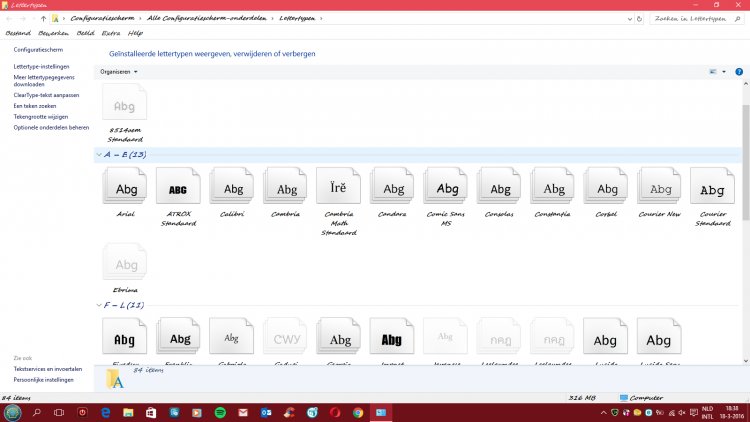Collapse the A – E font group
The height and width of the screenshot is (422, 750).
coord(99,155)
